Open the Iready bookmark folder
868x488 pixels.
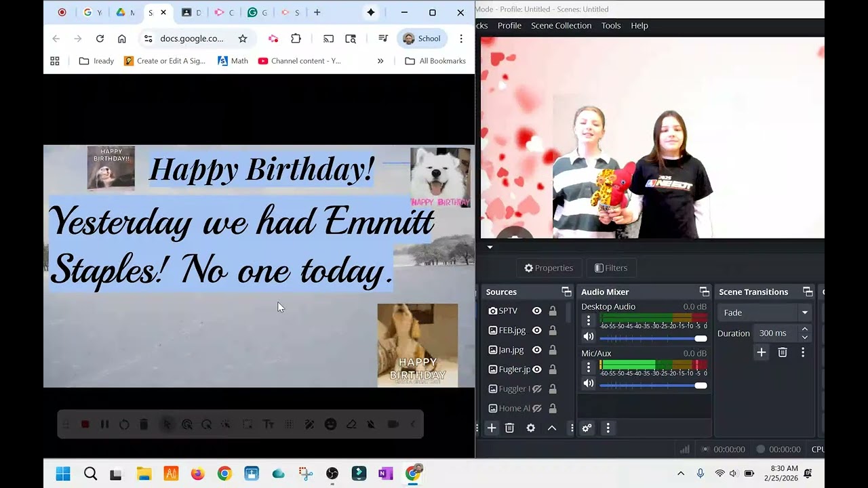click(x=96, y=61)
